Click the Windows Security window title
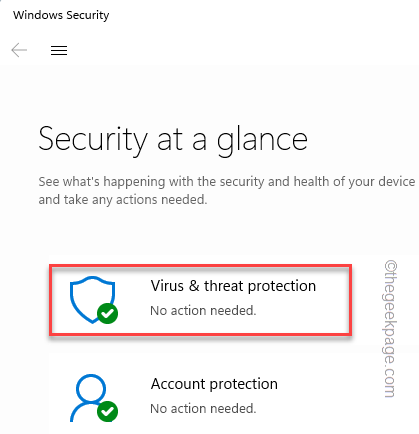 click(x=61, y=15)
